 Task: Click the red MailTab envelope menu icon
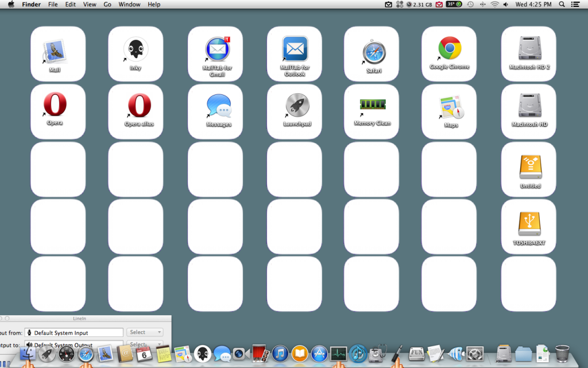[x=439, y=5]
